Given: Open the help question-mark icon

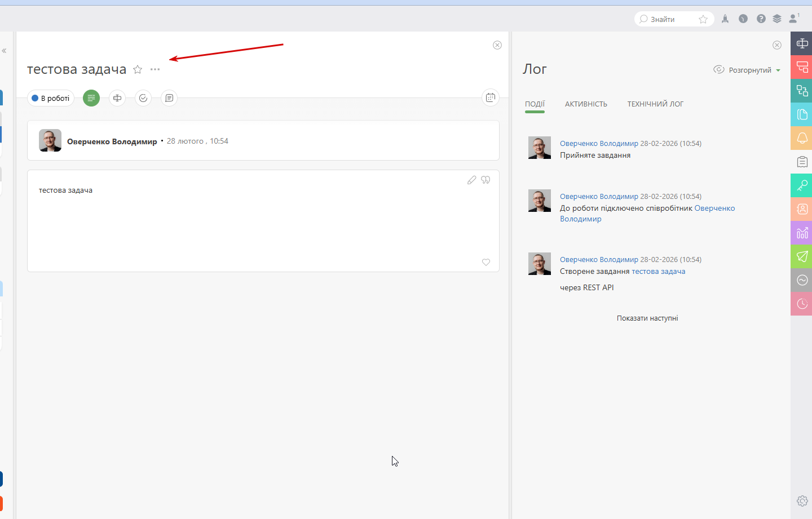Looking at the screenshot, I should click(761, 19).
